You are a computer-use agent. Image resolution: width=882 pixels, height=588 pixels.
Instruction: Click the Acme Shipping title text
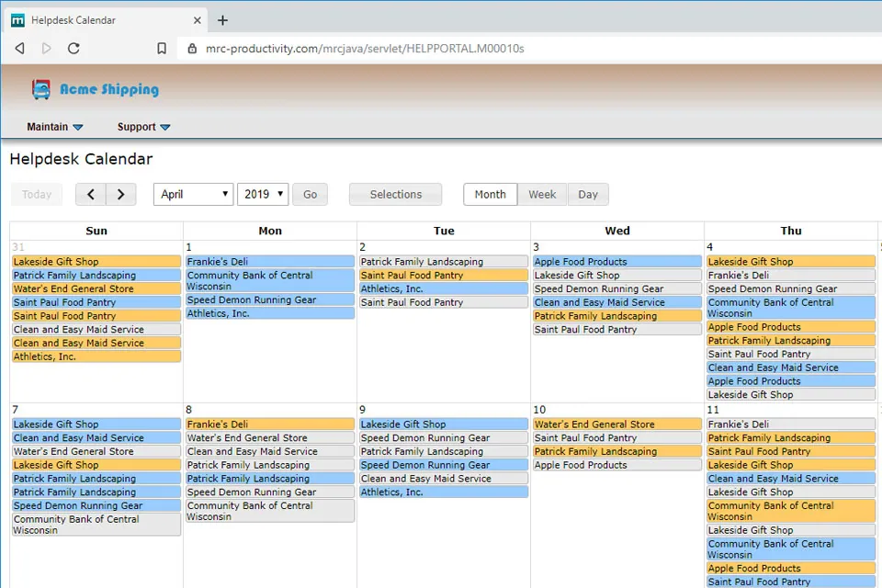pos(109,89)
